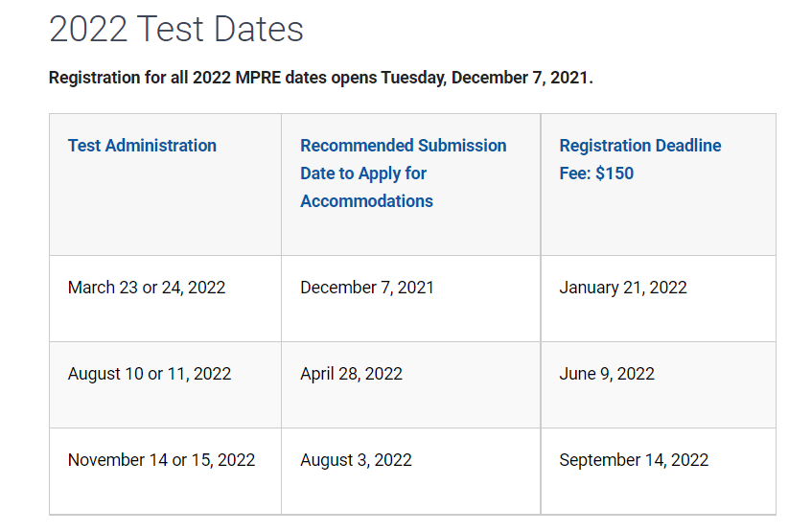Click the word MPRE in the notice
Screen dimensions: 812x532
coord(258,78)
